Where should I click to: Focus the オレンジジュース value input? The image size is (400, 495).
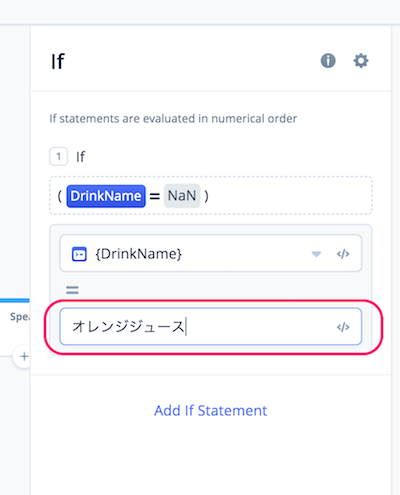[211, 326]
